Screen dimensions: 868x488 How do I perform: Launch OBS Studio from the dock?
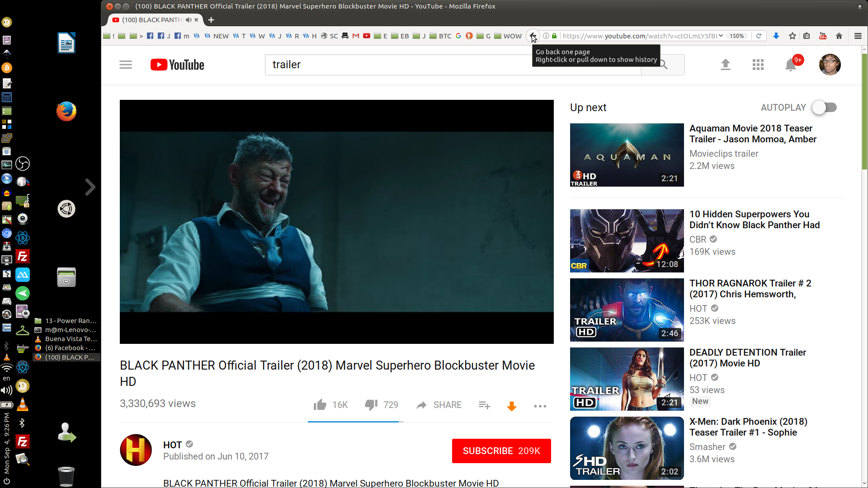[23, 164]
